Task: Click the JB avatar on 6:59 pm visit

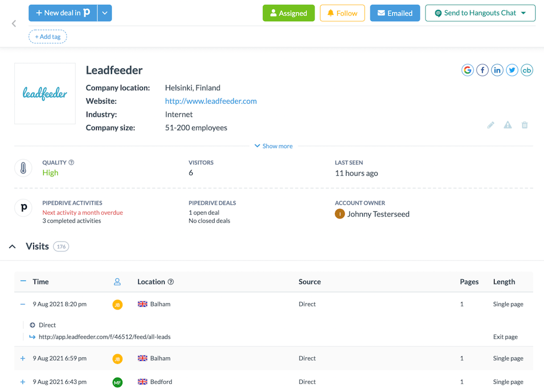Action: coord(117,359)
